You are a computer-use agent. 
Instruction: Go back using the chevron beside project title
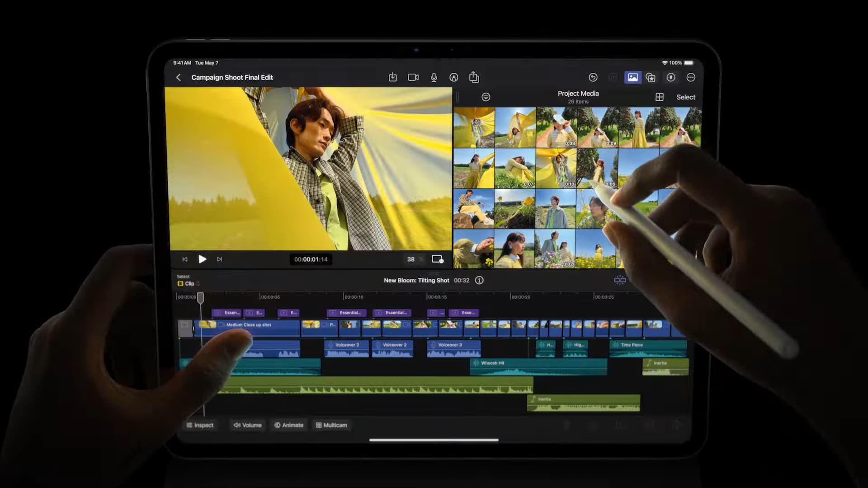(178, 77)
